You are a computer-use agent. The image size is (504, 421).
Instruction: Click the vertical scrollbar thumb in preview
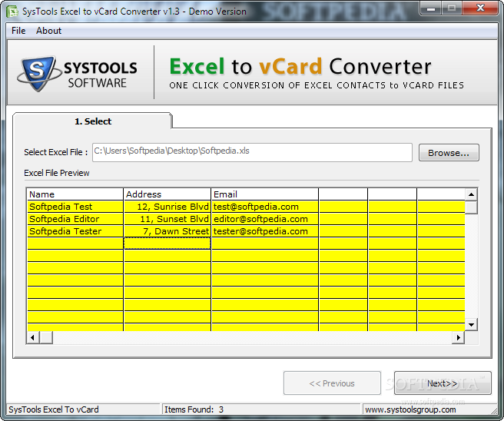(x=471, y=207)
